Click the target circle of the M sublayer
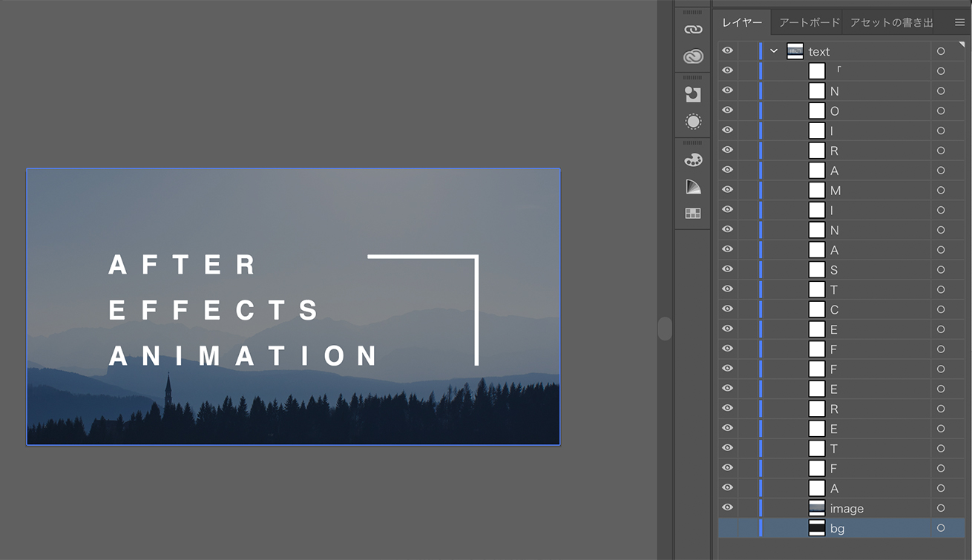The image size is (972, 560). click(941, 191)
